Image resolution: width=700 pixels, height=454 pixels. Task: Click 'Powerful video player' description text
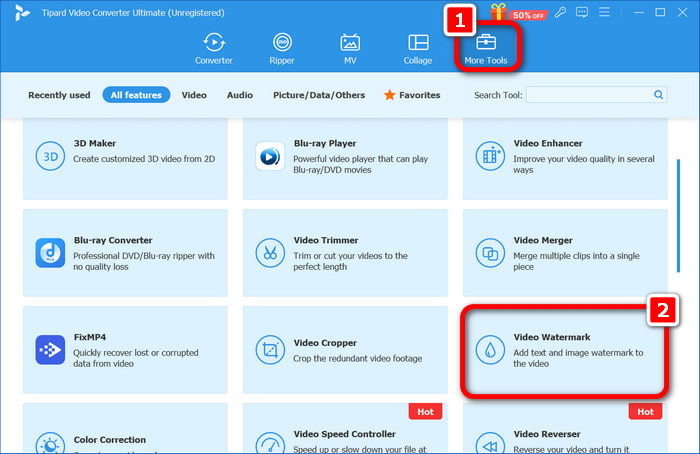[x=360, y=164]
